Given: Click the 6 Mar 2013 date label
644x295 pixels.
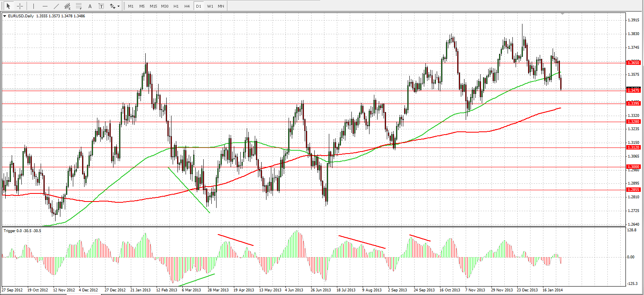Looking at the screenshot, I should pos(192,290).
